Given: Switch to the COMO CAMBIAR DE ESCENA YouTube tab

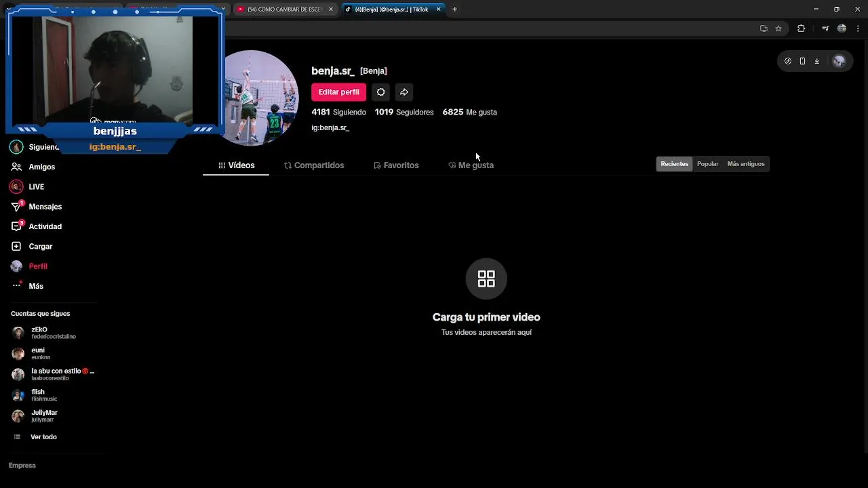Looking at the screenshot, I should pyautogui.click(x=285, y=9).
